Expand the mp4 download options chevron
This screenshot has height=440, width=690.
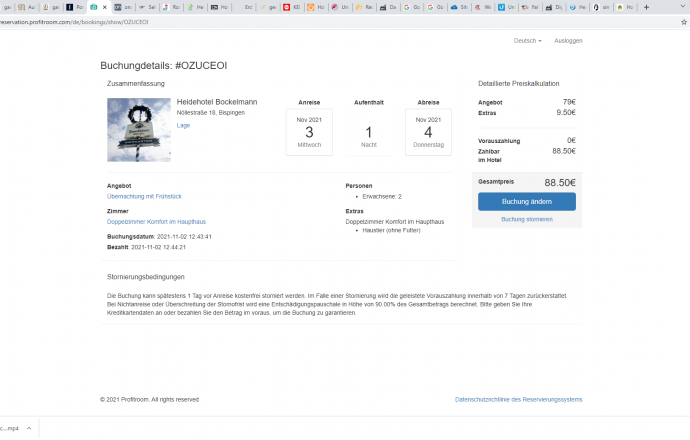coord(27,428)
